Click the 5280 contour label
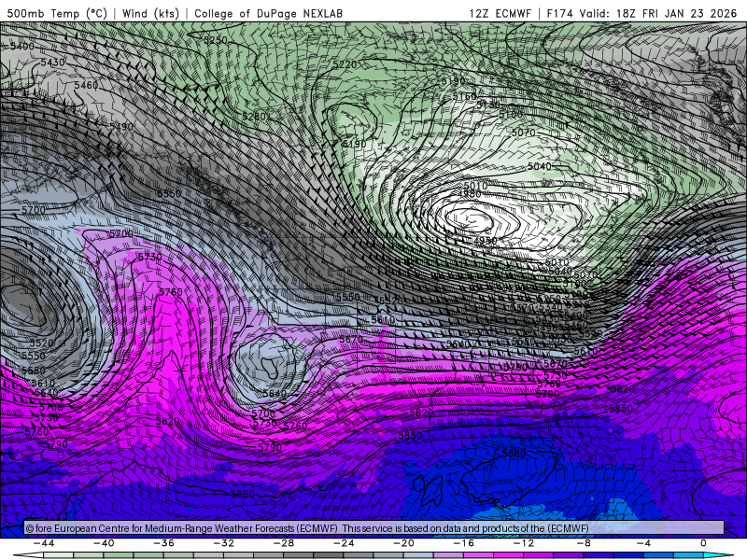This screenshot has width=747, height=560. point(253,116)
